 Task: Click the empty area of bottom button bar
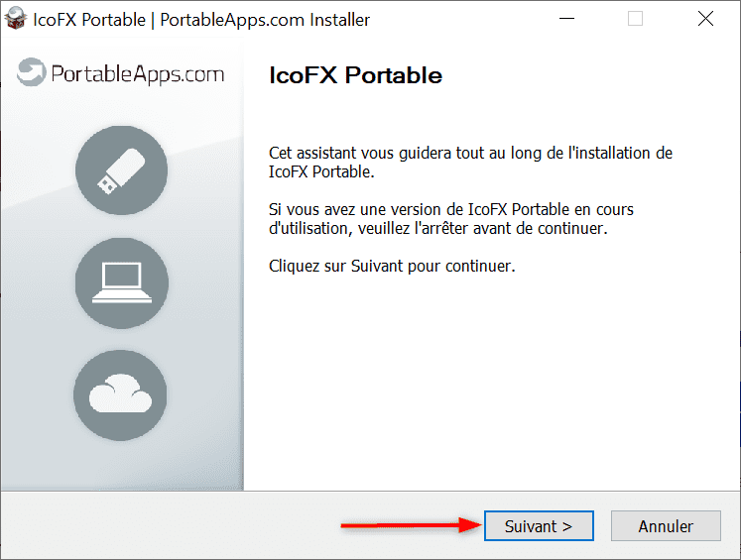(x=171, y=525)
